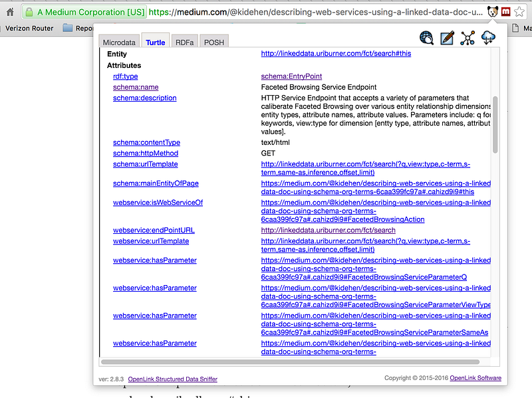Click webservice:hasParameter link for ParameterQ row

click(x=155, y=260)
